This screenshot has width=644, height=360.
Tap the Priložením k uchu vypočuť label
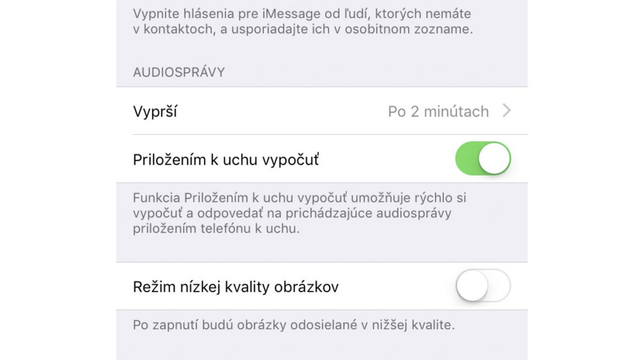[226, 159]
